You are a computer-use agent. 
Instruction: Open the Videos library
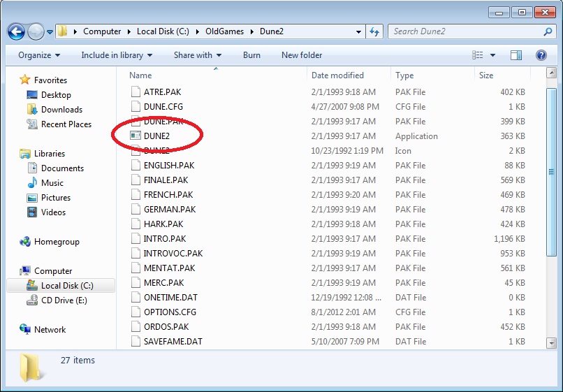[x=46, y=212]
